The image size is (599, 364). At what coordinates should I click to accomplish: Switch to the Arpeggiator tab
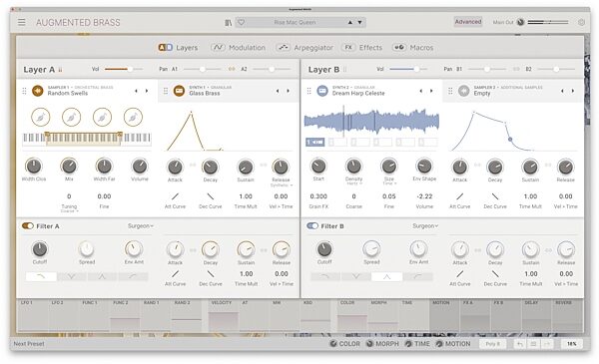click(x=304, y=47)
